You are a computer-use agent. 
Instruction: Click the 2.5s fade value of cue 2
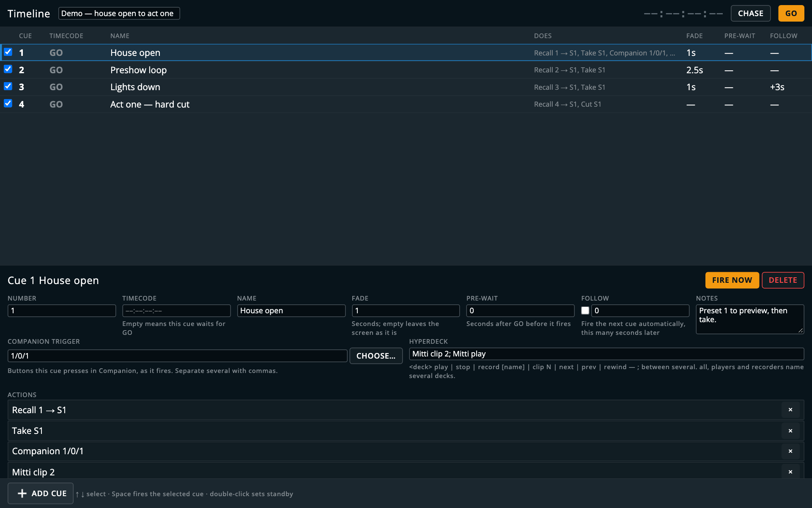pyautogui.click(x=694, y=70)
